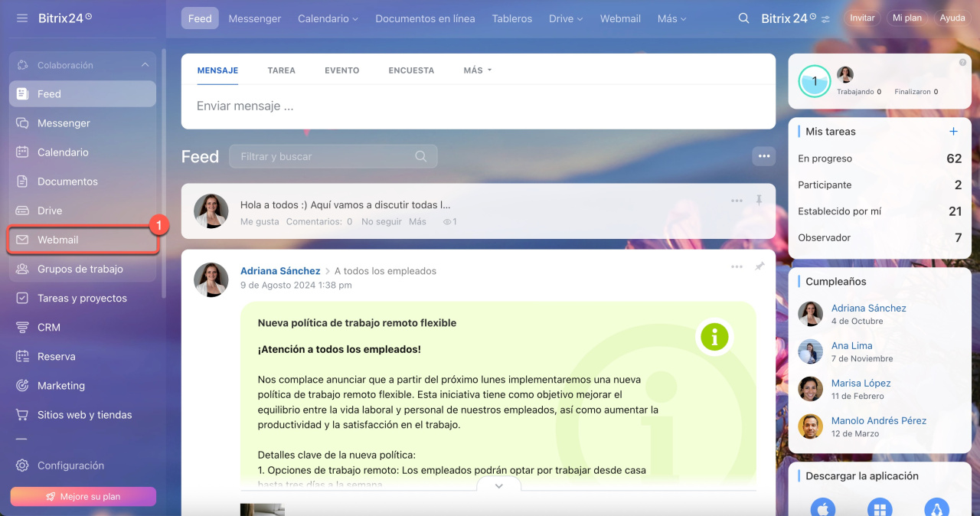Screen dimensions: 980x516
Task: Click the plus icon in Mis tareas
Action: point(953,132)
